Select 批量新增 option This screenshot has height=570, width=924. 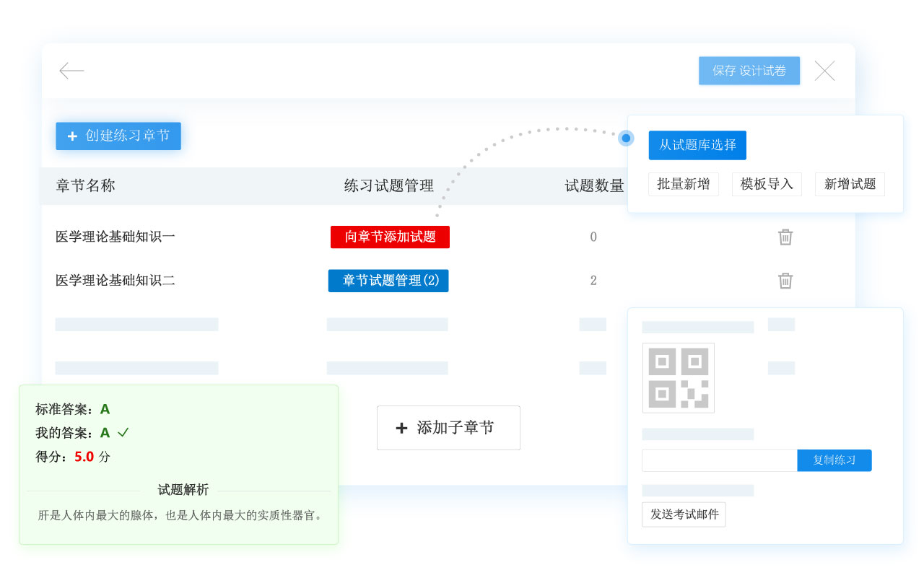(683, 184)
